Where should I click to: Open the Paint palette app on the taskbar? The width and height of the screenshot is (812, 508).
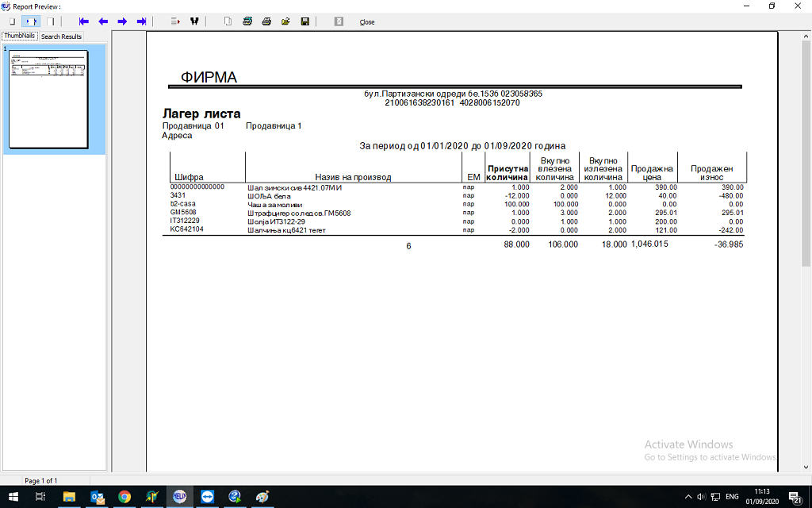pos(262,497)
